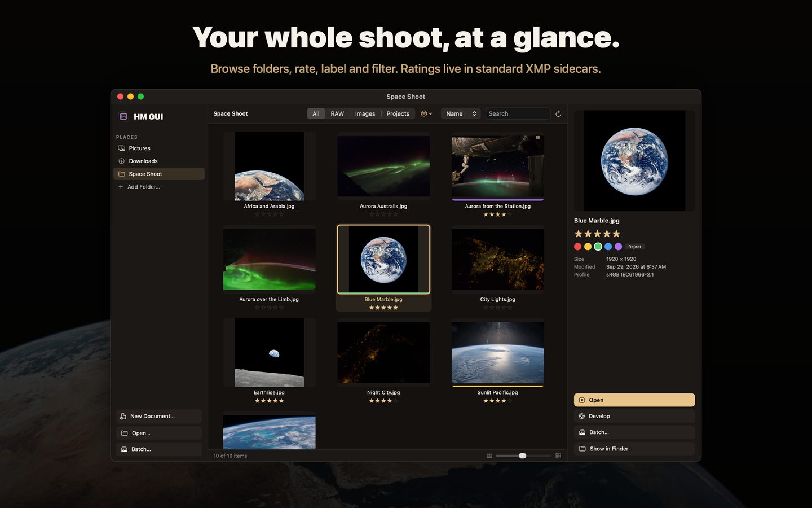Click the plus icon for Add Folder

[121, 187]
